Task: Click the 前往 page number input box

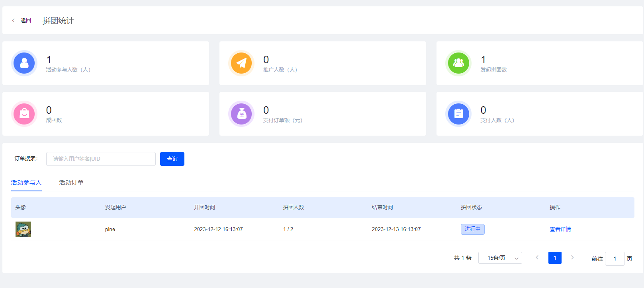Action: [x=615, y=259]
